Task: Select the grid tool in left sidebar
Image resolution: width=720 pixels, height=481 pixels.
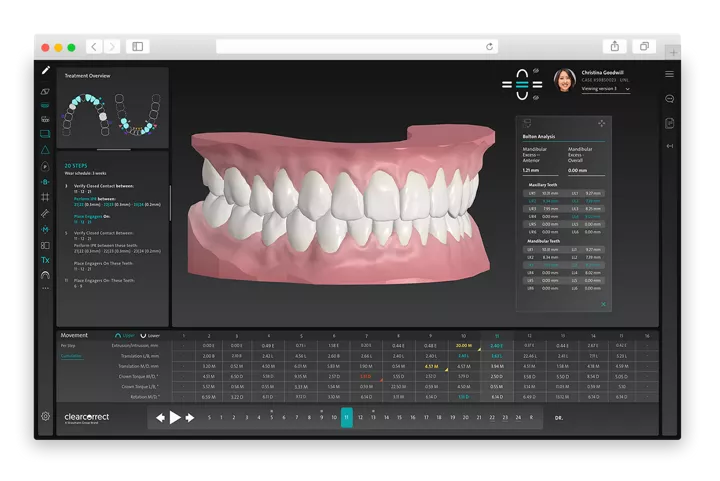Action: [45, 197]
